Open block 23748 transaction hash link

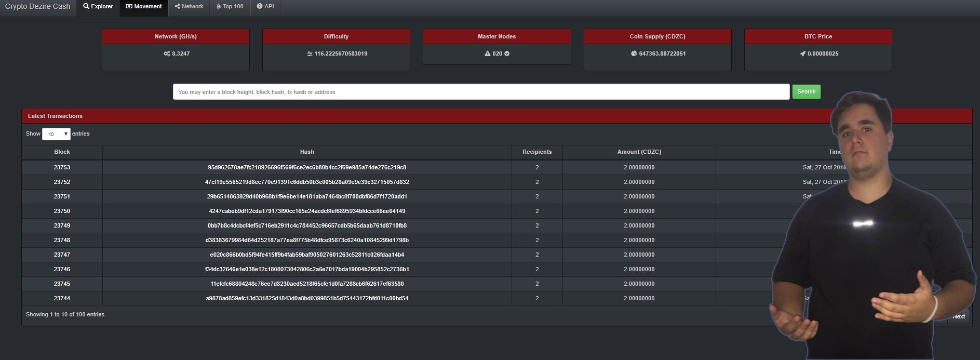point(307,240)
